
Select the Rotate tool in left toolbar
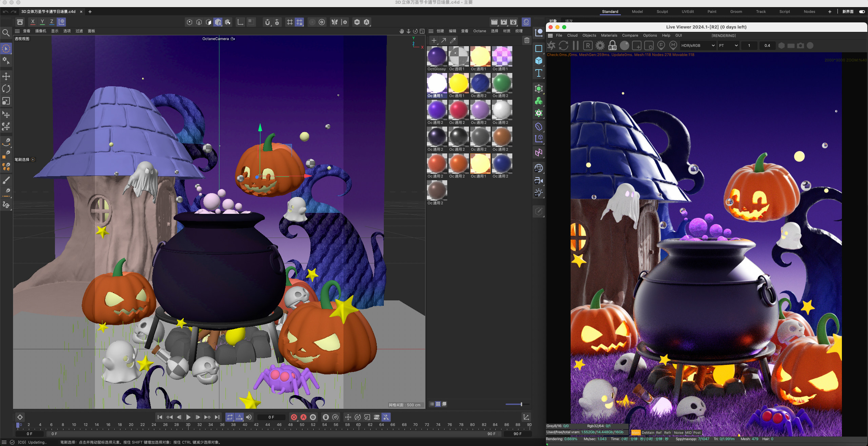pyautogui.click(x=6, y=89)
